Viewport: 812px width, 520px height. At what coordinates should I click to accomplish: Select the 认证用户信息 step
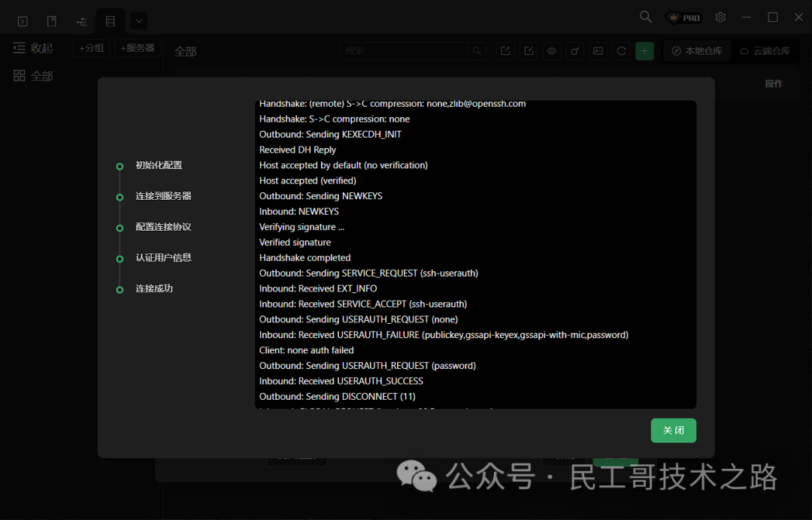164,258
